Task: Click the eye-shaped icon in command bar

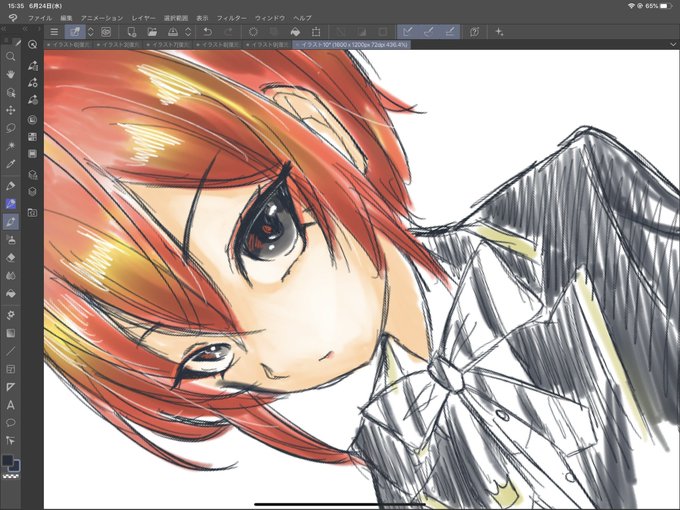Action: coord(106,32)
